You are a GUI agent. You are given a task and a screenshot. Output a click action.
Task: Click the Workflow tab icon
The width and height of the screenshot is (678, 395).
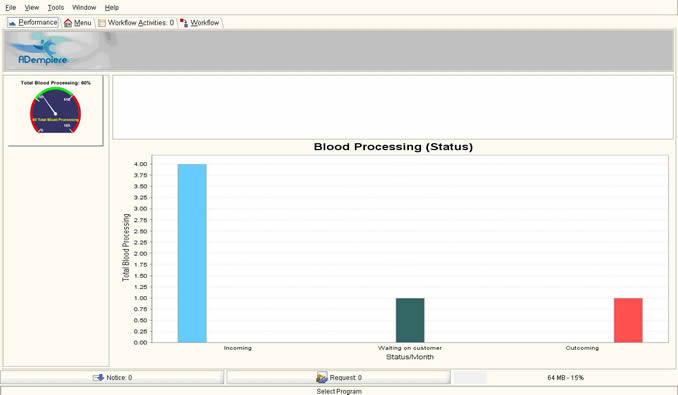[x=184, y=23]
